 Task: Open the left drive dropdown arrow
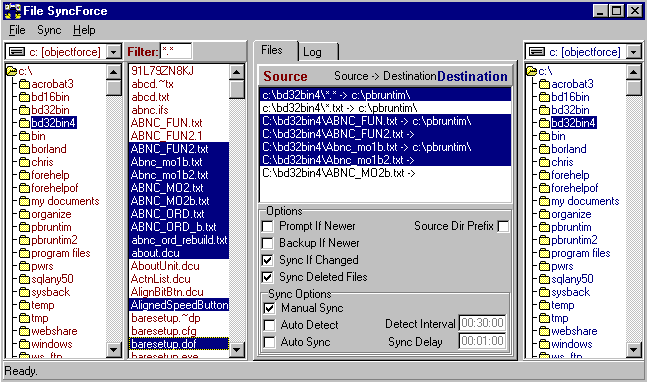(113, 52)
